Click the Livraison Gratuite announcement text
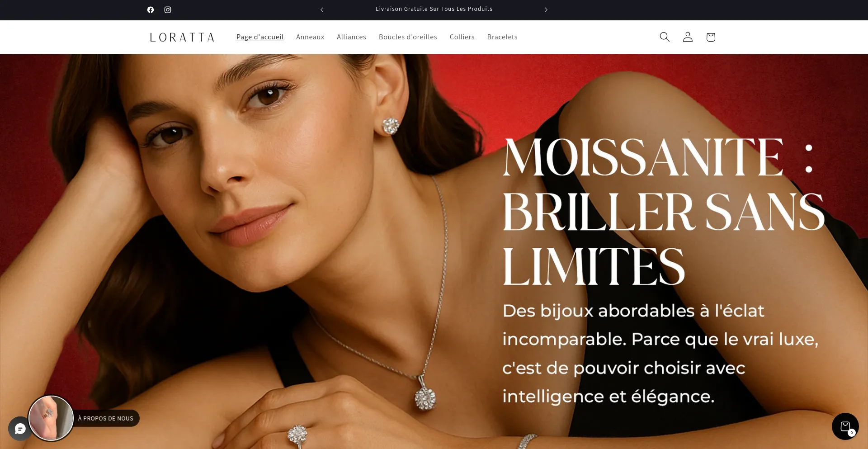 [x=434, y=9]
